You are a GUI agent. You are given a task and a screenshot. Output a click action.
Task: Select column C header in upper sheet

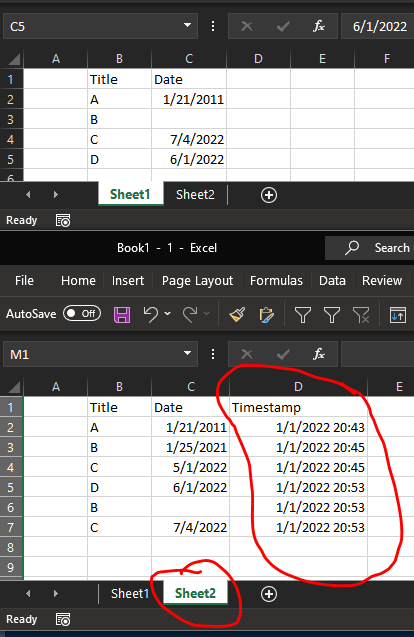click(x=189, y=59)
